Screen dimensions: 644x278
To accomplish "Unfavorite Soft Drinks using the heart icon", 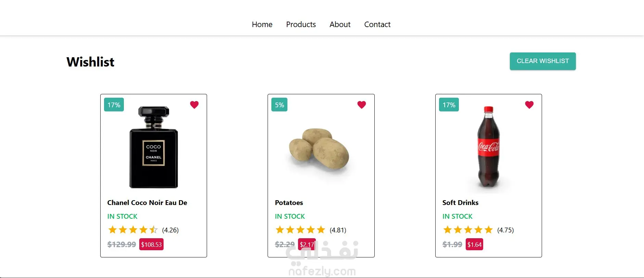I will pos(529,105).
